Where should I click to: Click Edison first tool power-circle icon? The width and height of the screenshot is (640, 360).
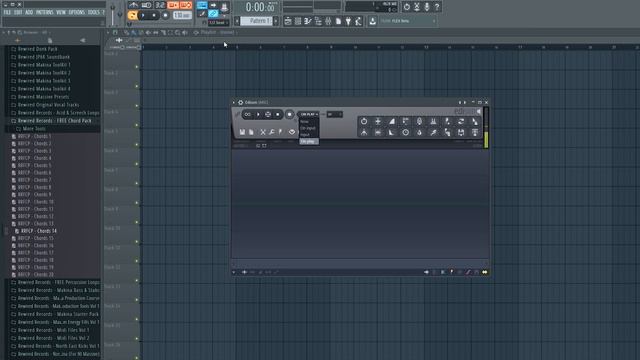pos(364,121)
